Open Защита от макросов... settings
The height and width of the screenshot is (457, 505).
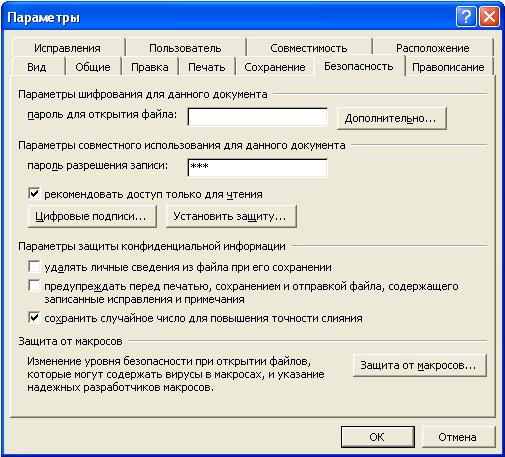pyautogui.click(x=419, y=365)
